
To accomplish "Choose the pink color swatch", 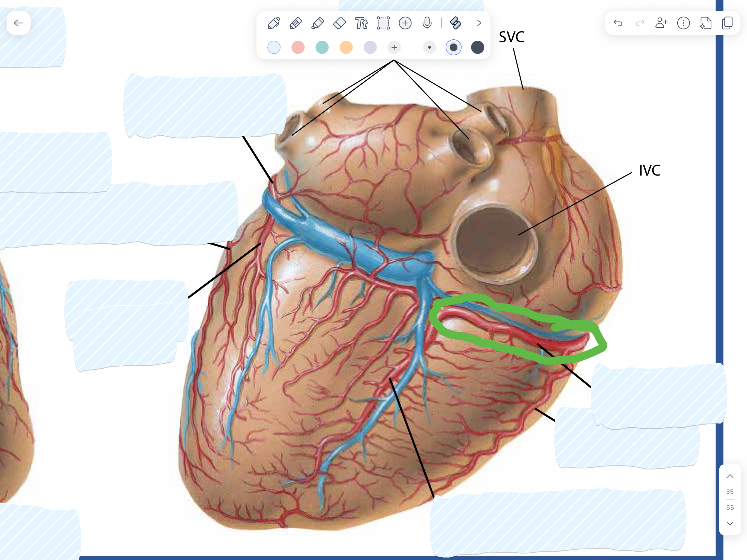I will click(x=298, y=47).
